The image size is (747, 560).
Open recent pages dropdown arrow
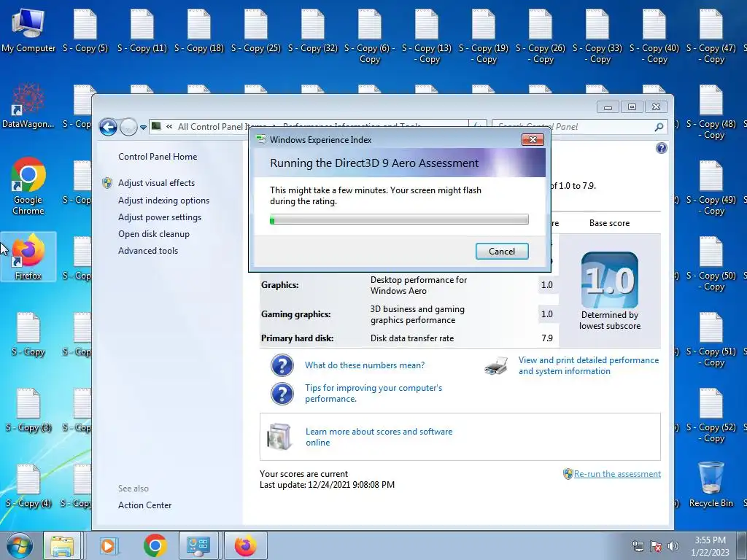point(143,127)
